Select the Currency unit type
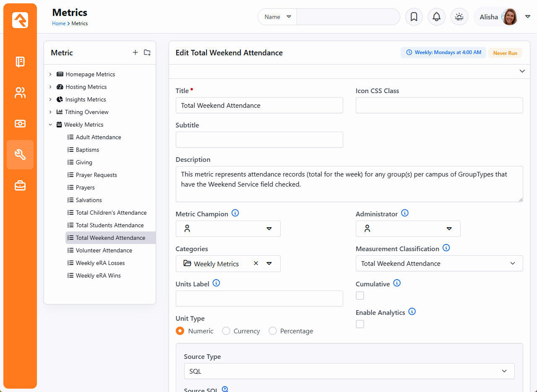The image size is (537, 392). 226,331
